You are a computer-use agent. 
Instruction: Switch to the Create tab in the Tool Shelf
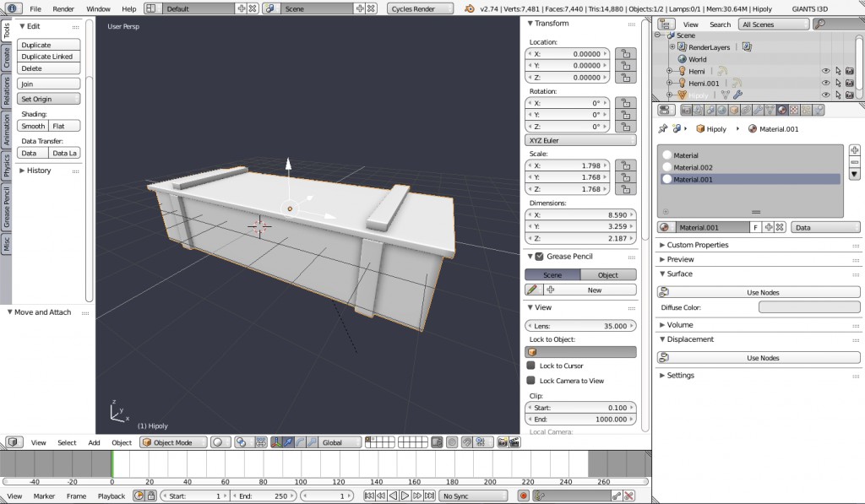click(x=7, y=55)
